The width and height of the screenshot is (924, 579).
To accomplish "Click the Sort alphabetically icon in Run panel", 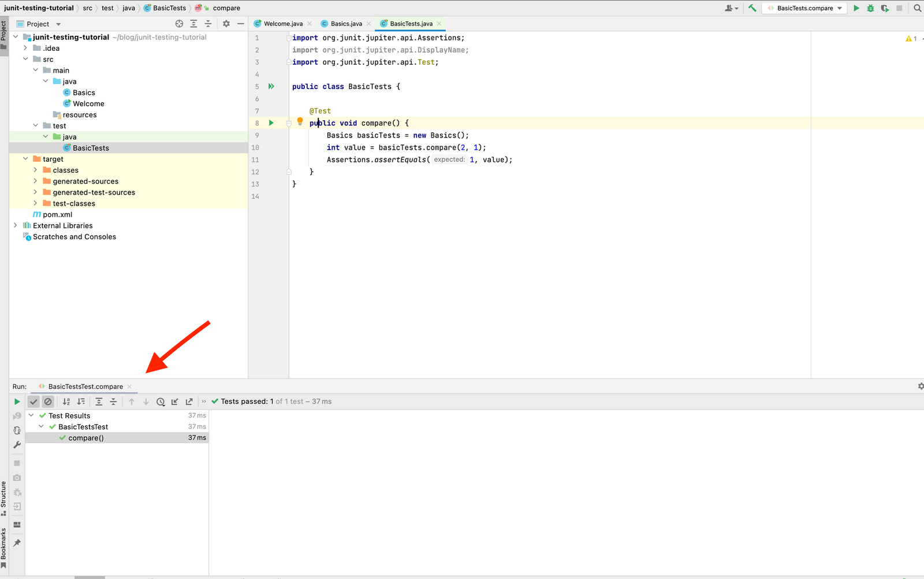I will [66, 402].
